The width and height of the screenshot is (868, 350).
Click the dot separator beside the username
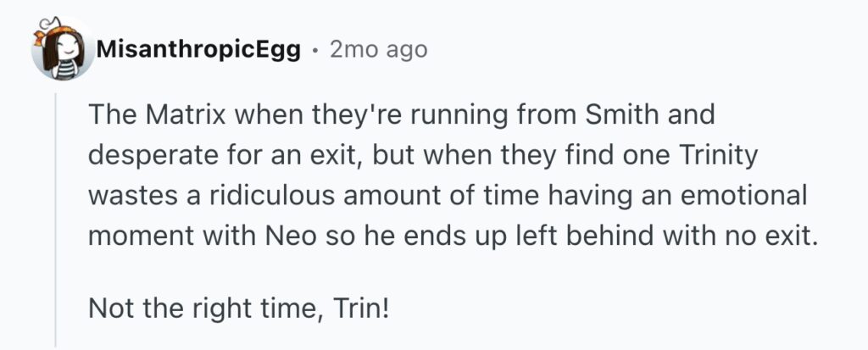click(x=315, y=52)
